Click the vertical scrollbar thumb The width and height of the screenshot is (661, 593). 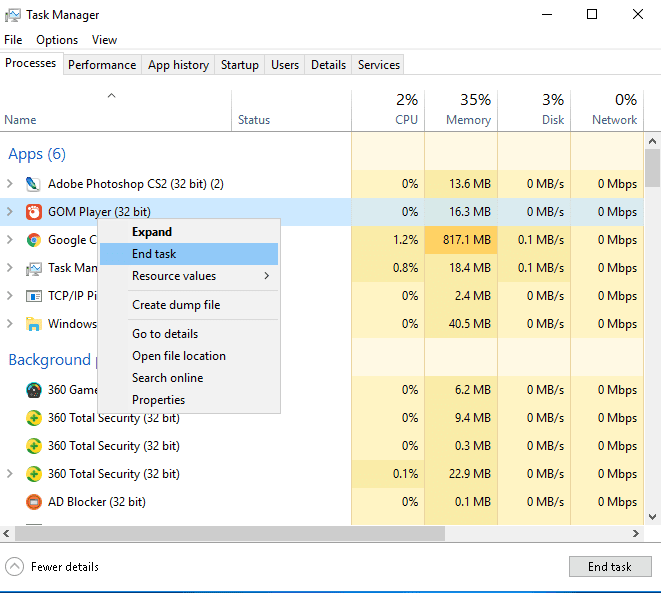coord(652,168)
